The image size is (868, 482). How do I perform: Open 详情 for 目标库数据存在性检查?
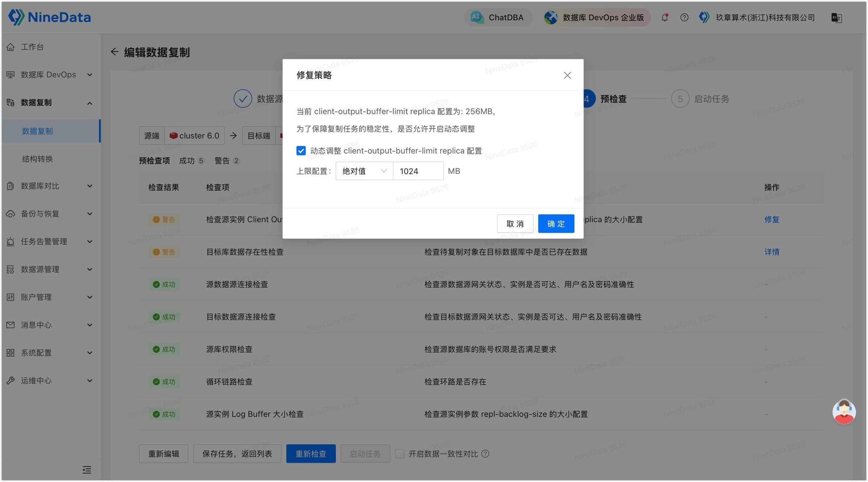(x=772, y=252)
